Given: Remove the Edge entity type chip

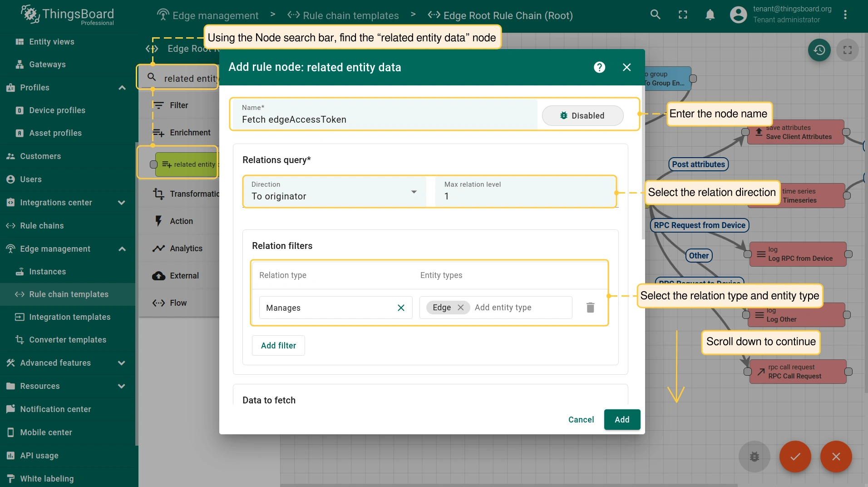Looking at the screenshot, I should click(460, 308).
